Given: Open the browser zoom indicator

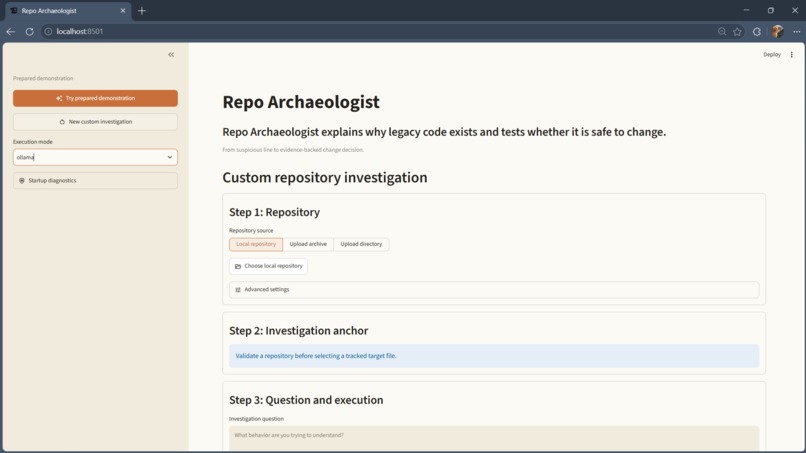Looking at the screenshot, I should tap(722, 31).
